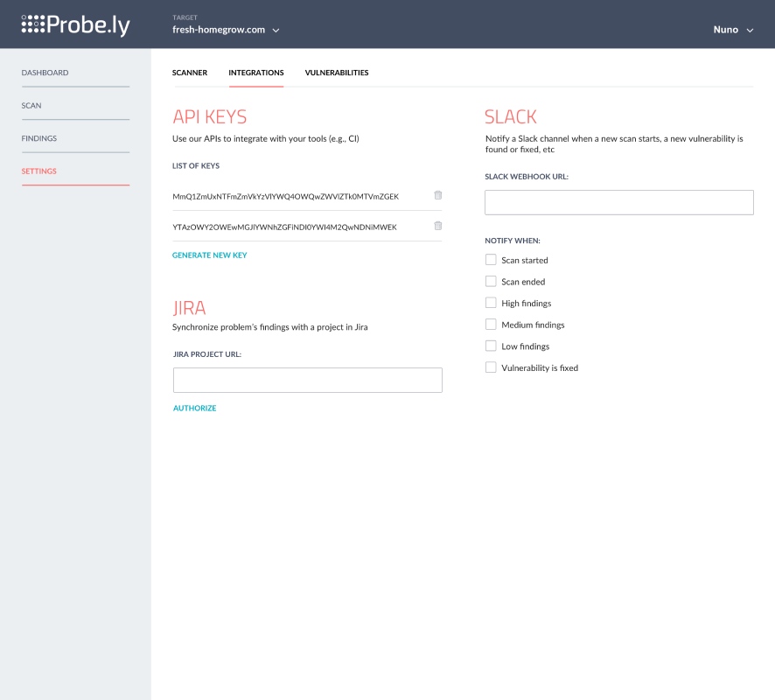Screen dimensions: 775x700
Task: Tick the Low findings checkbox
Action: pyautogui.click(x=491, y=346)
